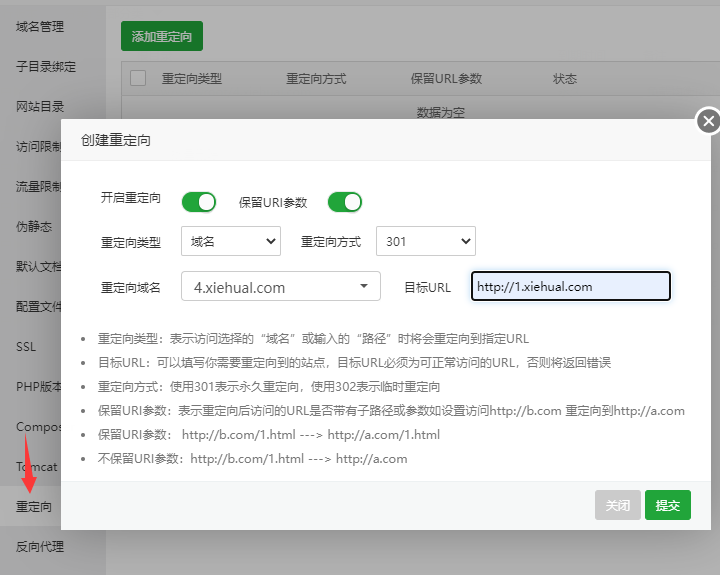720x575 pixels.
Task: Open 默认文档 in the sidebar
Action: point(39,266)
